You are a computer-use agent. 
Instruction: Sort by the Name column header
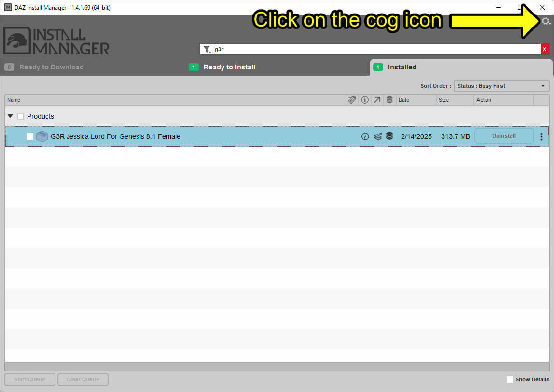(x=175, y=100)
